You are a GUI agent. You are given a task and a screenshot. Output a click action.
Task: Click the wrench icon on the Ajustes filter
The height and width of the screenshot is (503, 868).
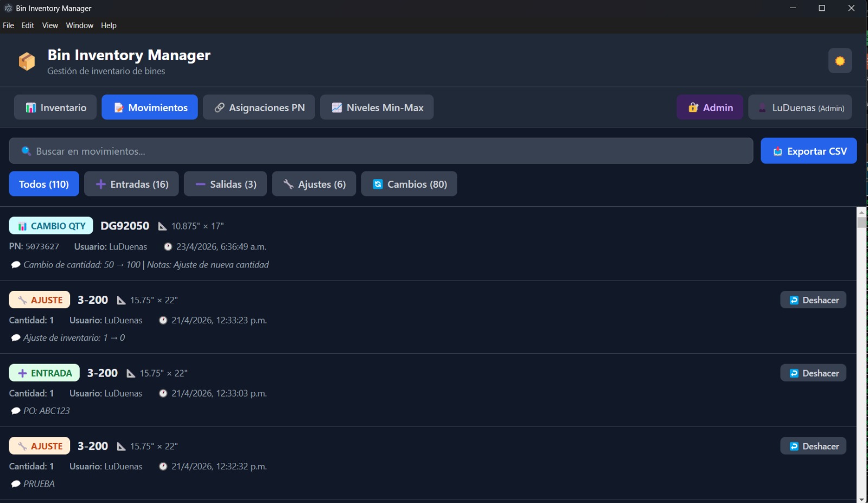288,184
